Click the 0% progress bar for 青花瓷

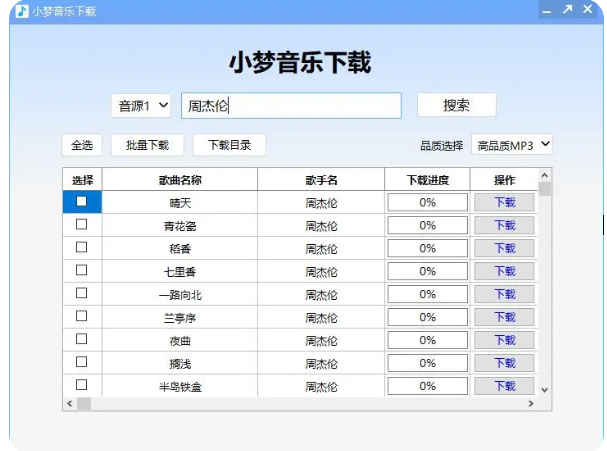[x=427, y=225]
